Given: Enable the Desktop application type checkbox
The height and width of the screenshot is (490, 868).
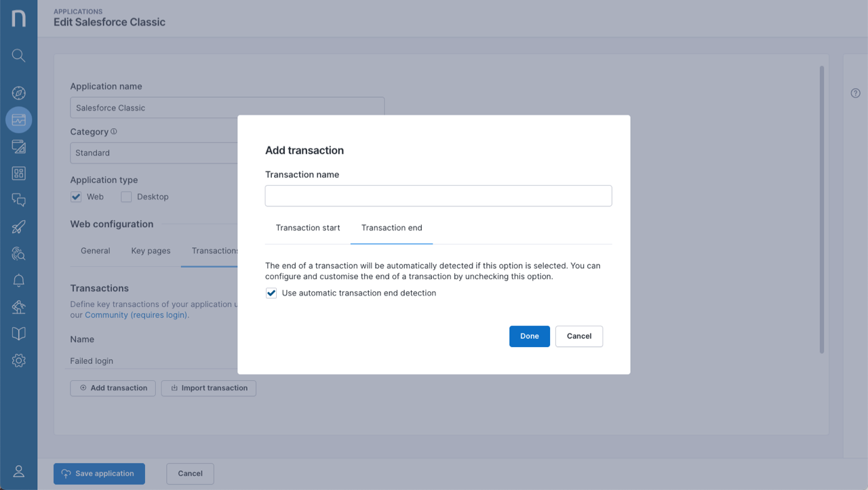Looking at the screenshot, I should click(125, 197).
